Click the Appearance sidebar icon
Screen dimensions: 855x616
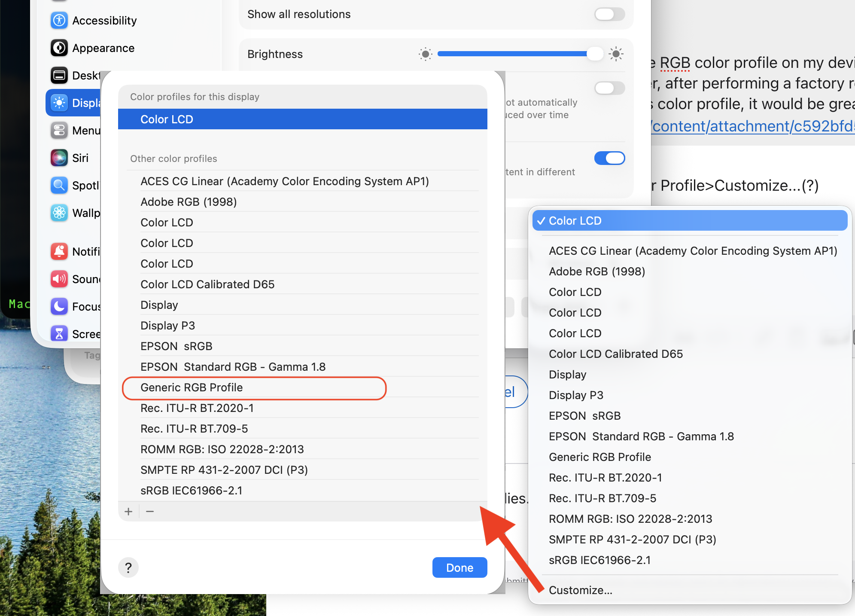(x=59, y=48)
